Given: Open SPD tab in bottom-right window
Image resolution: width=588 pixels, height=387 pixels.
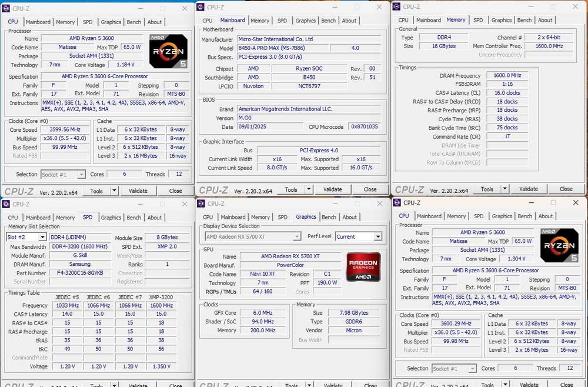Looking at the screenshot, I should tap(479, 216).
